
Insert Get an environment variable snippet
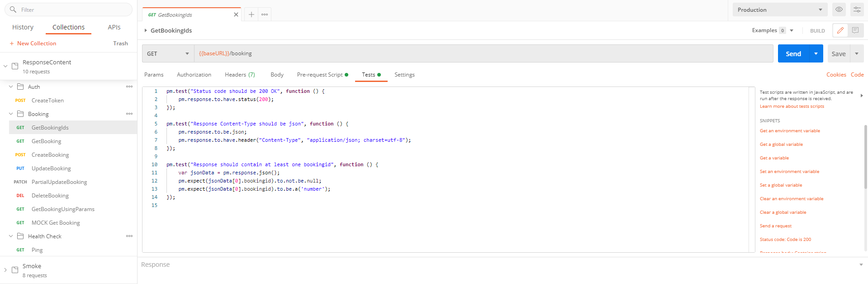pyautogui.click(x=790, y=131)
